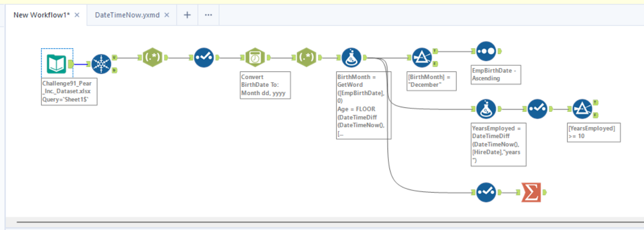Close the DateTimeNow.yxmd tab
644x230 pixels.
click(167, 15)
